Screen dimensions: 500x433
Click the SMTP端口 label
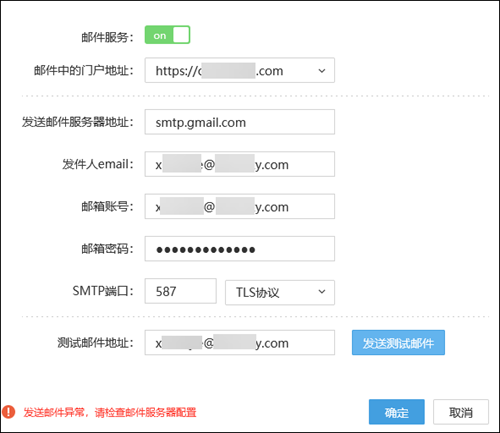[x=103, y=291]
